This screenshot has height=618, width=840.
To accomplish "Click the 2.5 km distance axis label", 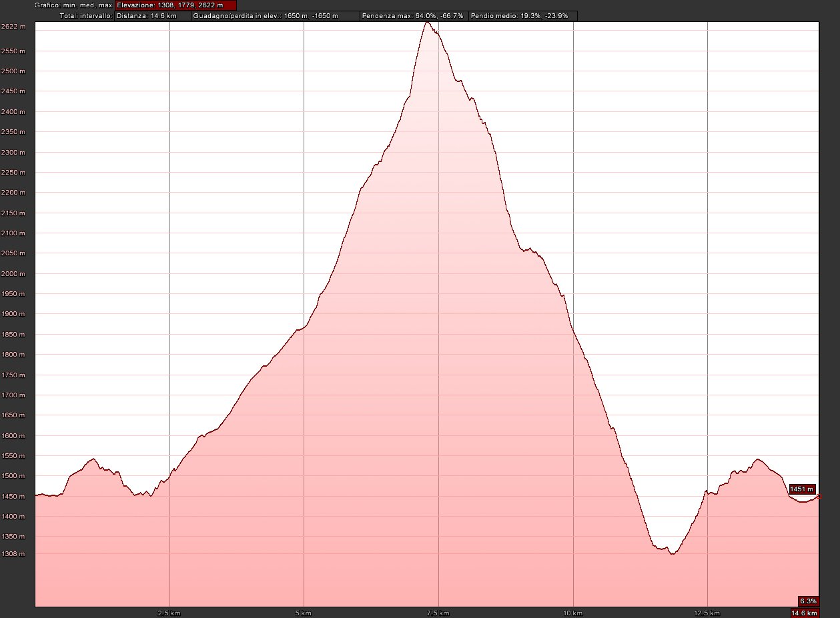I will tap(169, 613).
